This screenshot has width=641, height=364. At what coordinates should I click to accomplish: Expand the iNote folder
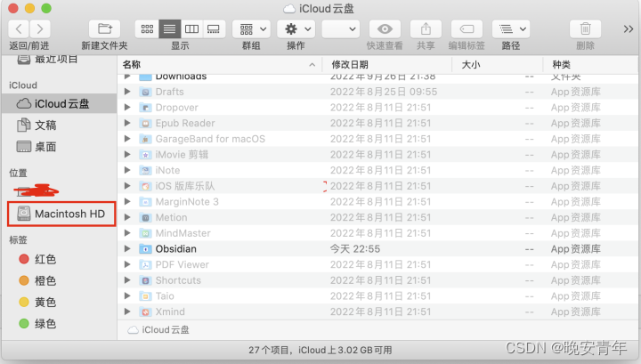point(127,170)
